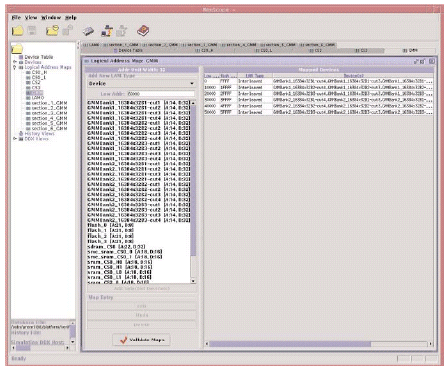447x369 pixels.
Task: Click the greyed export toolbar icon
Action: point(122,31)
